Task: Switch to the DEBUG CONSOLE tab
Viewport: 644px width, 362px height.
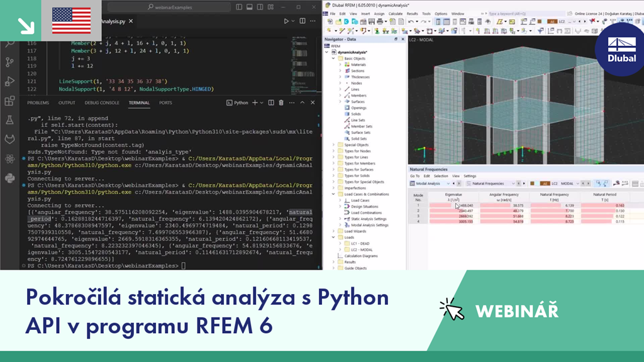Action: point(102,102)
